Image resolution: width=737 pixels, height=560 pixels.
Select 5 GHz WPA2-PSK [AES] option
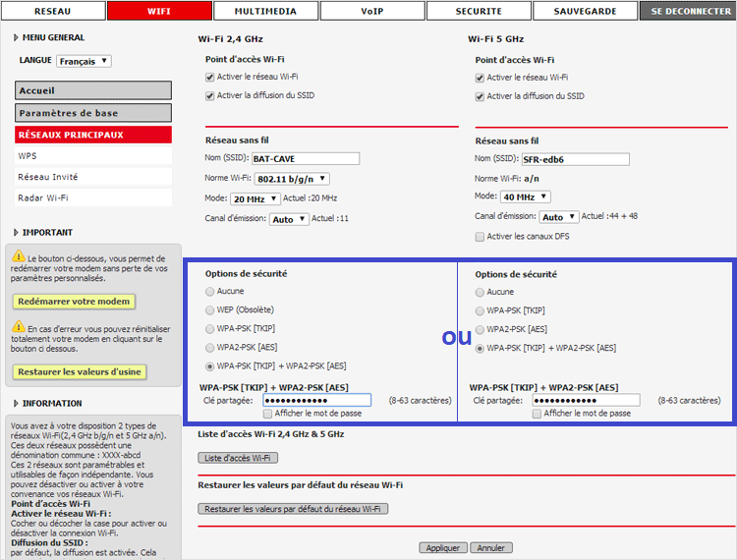pos(481,329)
